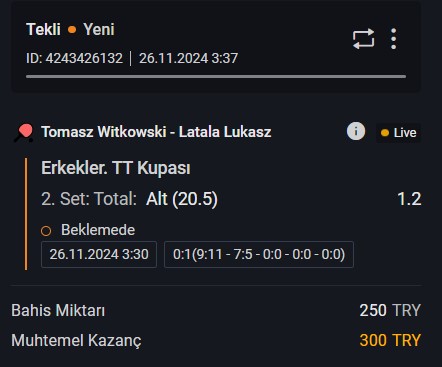Viewport: 442px width, 367px height.
Task: Open Tomasz Witkowski - Latala Lukasz match
Action: pos(156,132)
